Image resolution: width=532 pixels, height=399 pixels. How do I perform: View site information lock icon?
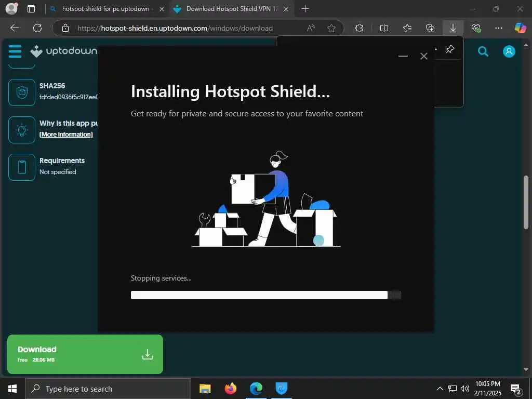65,28
